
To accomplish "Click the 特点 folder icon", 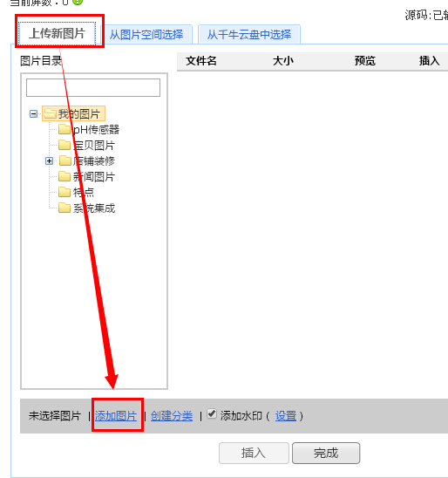I will pos(64,192).
